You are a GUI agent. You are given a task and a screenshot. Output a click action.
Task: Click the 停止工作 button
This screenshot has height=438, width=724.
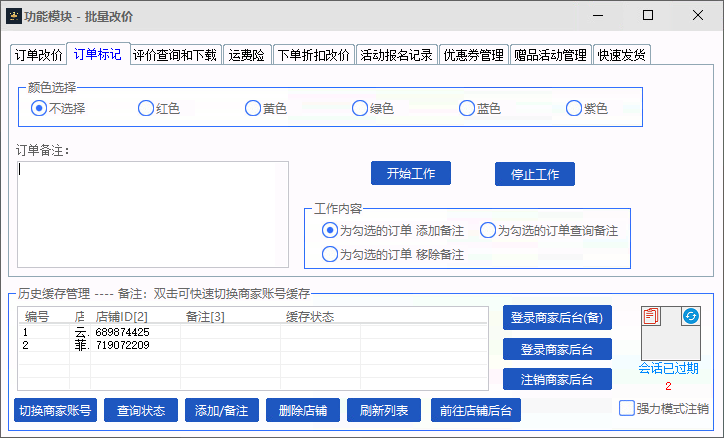click(535, 174)
